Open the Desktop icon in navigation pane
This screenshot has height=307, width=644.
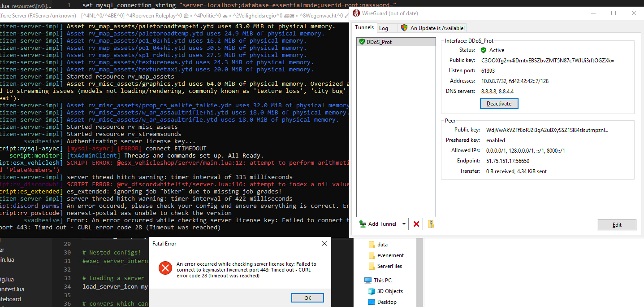pos(371,302)
